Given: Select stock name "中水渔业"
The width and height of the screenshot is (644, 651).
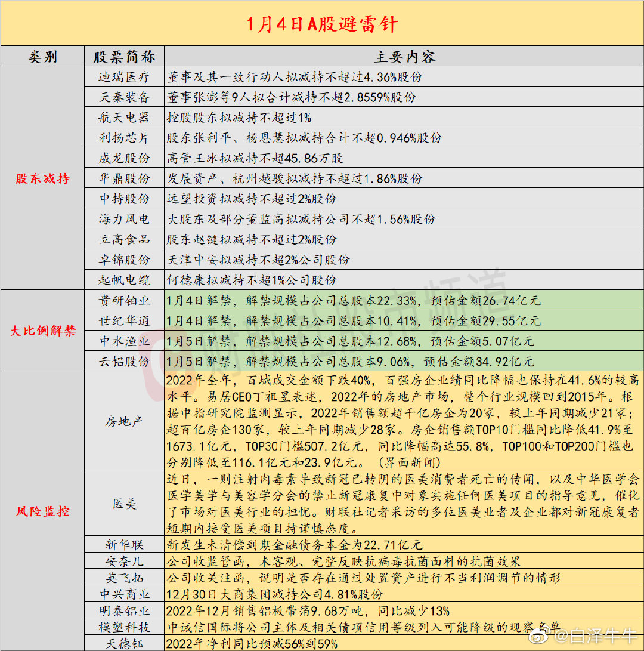Looking at the screenshot, I should (124, 341).
